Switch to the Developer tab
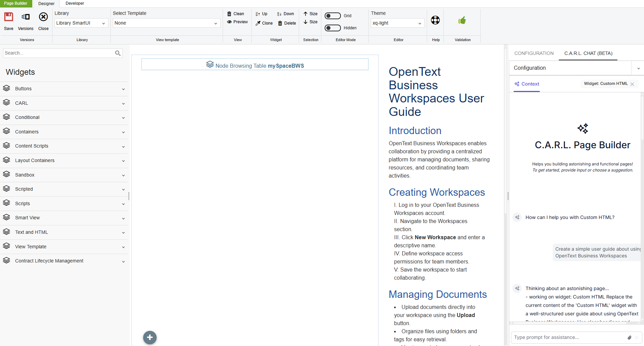Screen dimensions: 644x346 [75, 3]
